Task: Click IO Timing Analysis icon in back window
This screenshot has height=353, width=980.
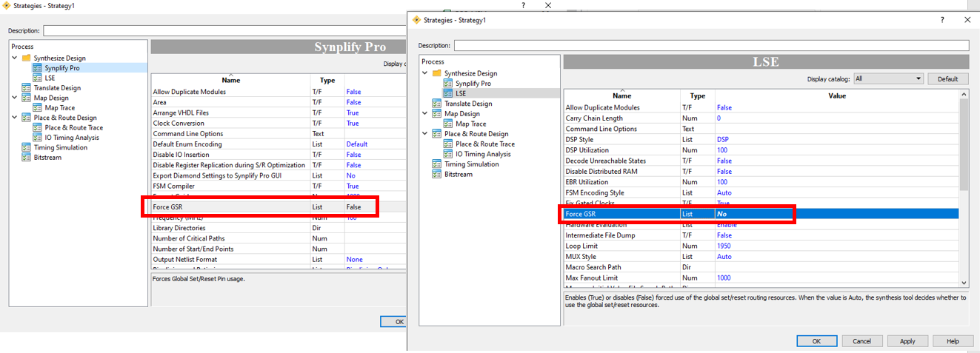Action: pyautogui.click(x=37, y=138)
